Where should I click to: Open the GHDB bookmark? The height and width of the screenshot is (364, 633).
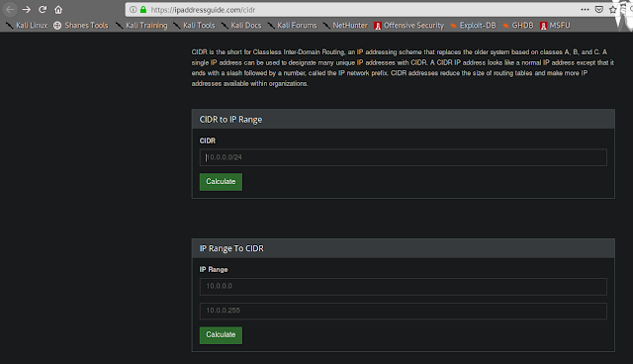pyautogui.click(x=518, y=26)
